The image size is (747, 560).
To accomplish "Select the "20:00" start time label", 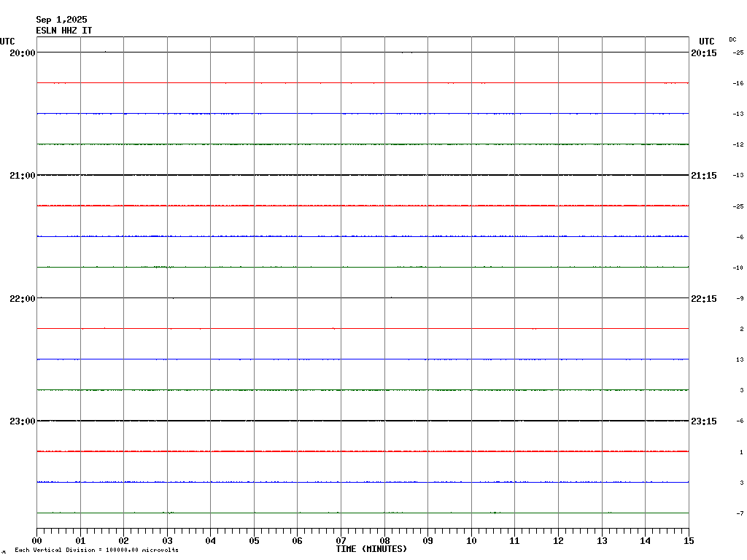I will coord(23,52).
